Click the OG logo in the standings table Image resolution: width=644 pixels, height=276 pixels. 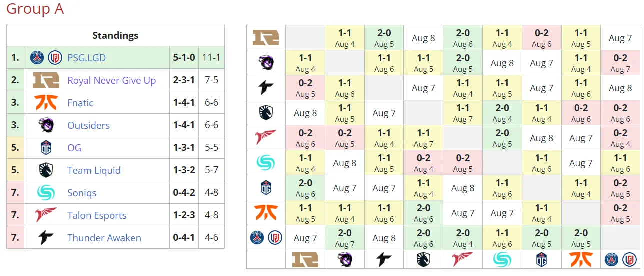click(x=46, y=148)
